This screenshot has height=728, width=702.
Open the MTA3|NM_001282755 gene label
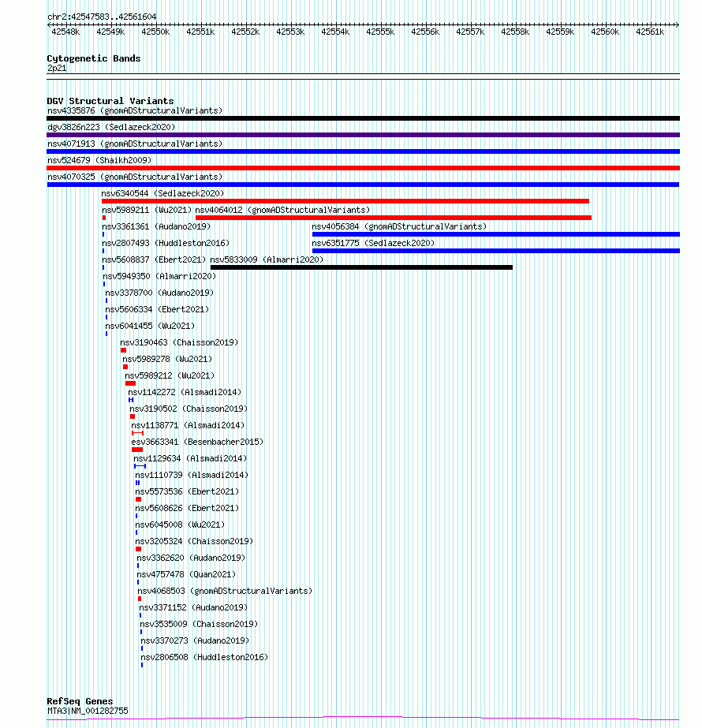tap(88, 711)
